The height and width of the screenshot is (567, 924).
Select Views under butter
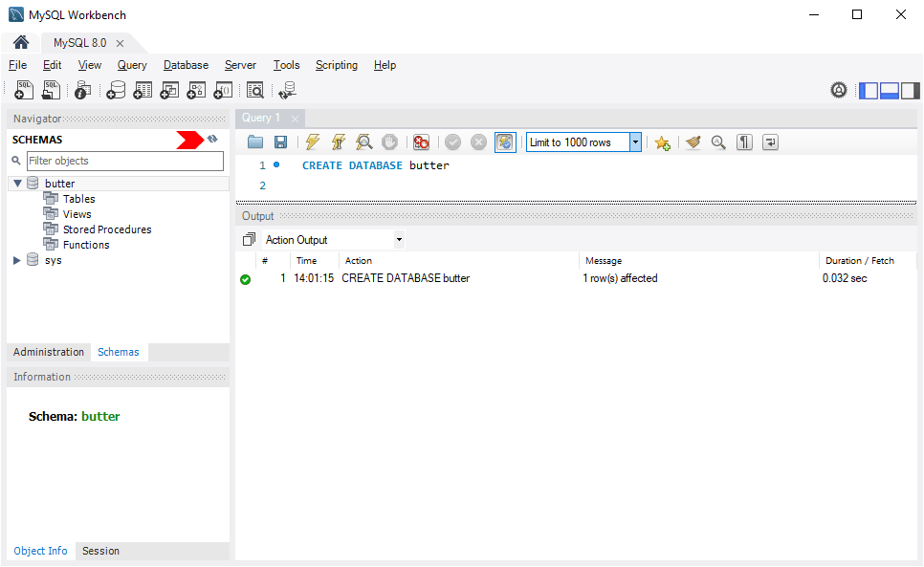77,214
